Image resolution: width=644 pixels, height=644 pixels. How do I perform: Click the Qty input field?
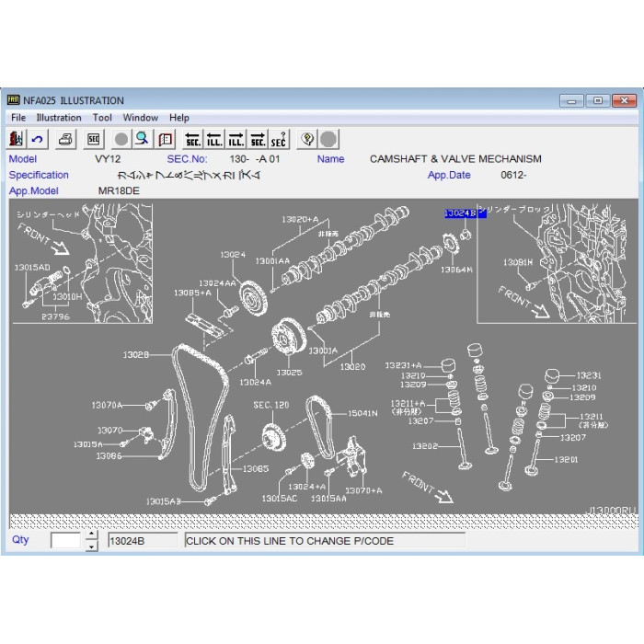click(x=65, y=541)
